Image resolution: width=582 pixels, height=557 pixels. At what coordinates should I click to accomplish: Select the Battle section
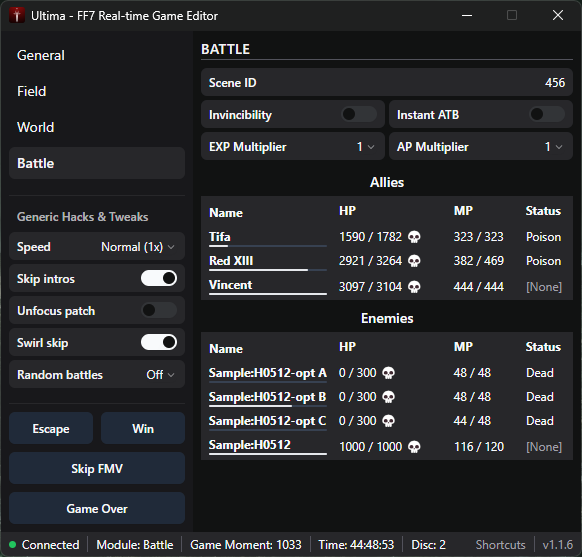click(x=97, y=163)
